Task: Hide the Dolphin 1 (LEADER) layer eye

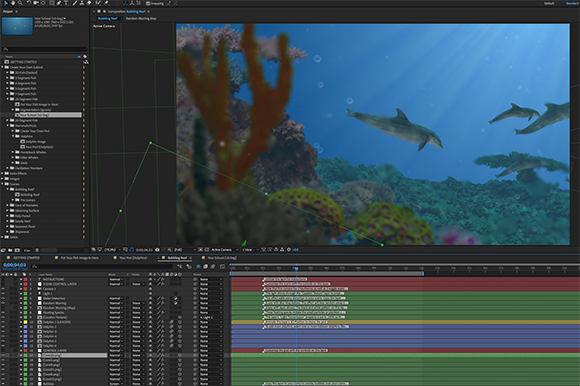Action: 3,322
